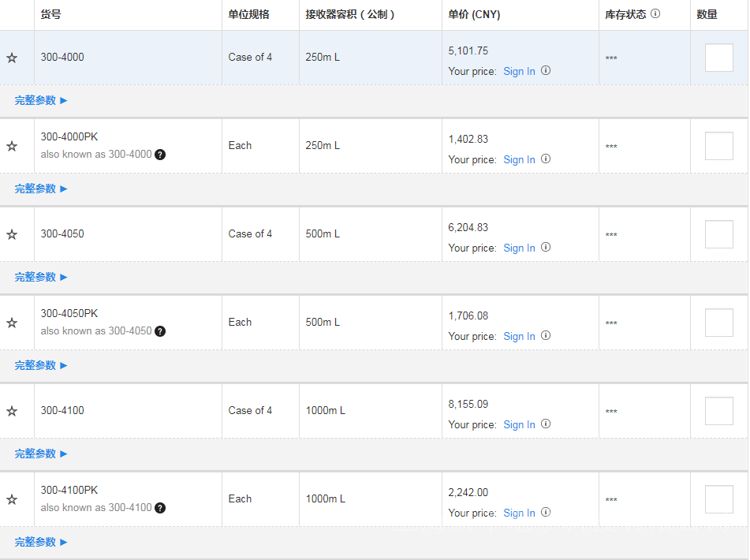The width and height of the screenshot is (750, 560).
Task: Click Sign In link in 300-4100 row
Action: (x=519, y=424)
